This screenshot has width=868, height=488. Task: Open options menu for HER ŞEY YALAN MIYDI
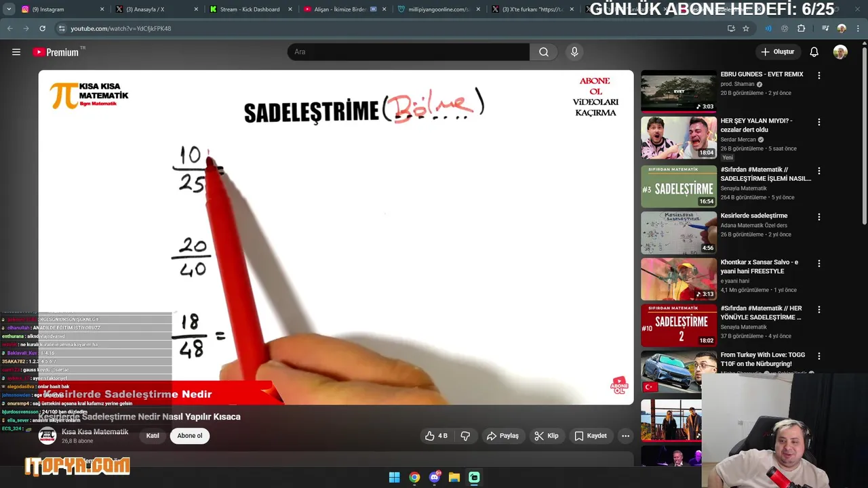[x=818, y=122]
